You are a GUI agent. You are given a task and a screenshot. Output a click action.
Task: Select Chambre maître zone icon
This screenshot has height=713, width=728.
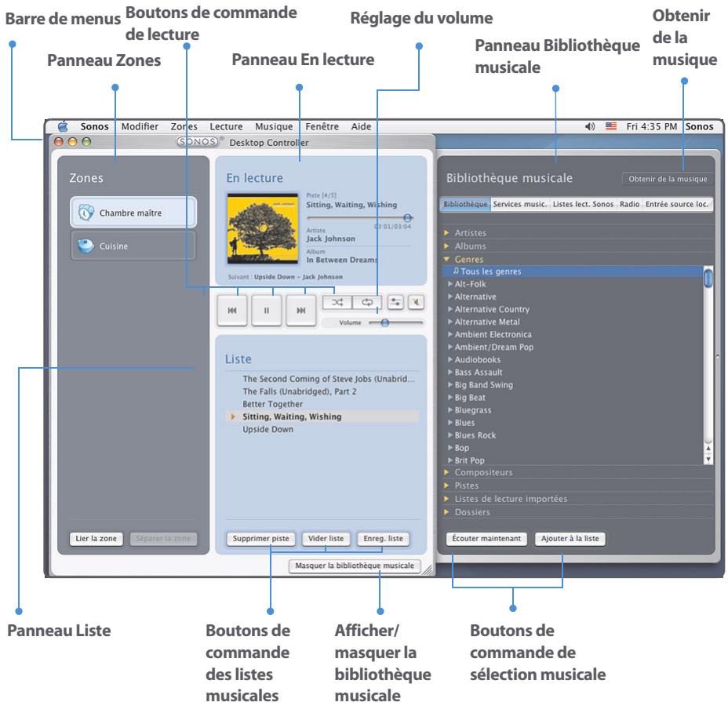coord(86,213)
